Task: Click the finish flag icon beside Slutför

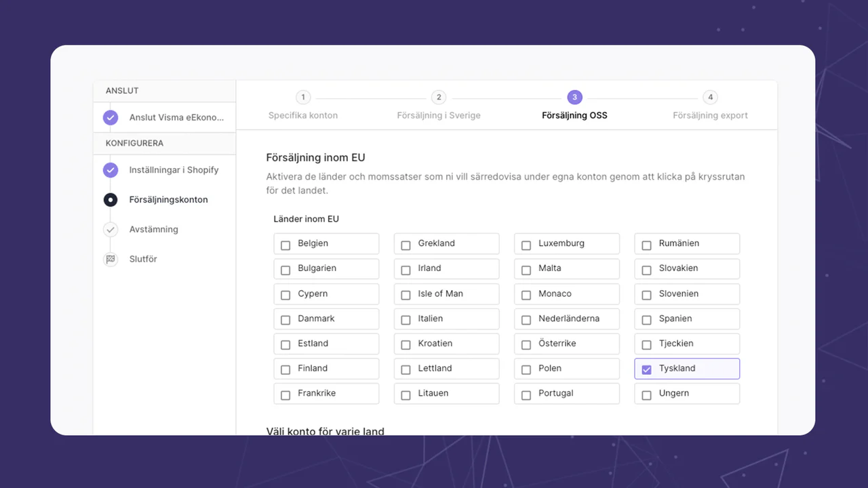Action: coord(111,260)
